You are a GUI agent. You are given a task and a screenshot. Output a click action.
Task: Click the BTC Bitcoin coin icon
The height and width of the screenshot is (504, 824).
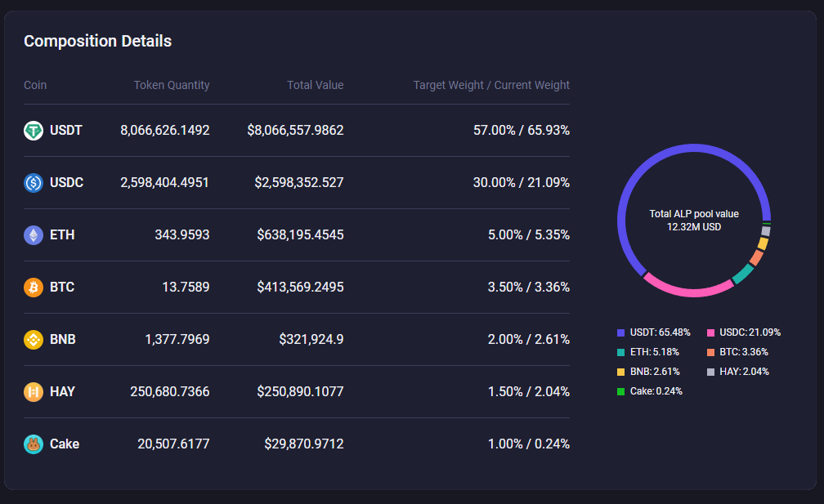[34, 287]
